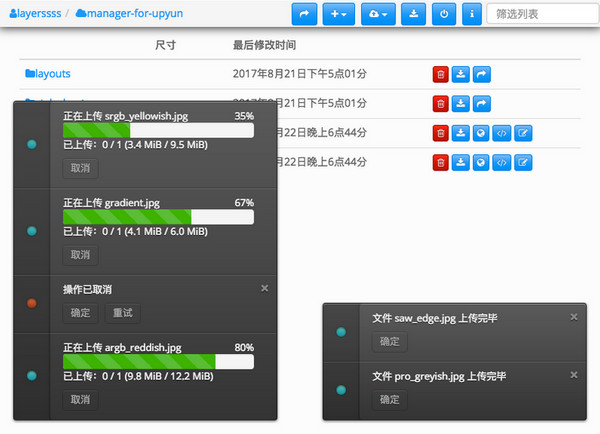Close the saw_edge.jpg upload notification
The image size is (600, 434).
click(x=574, y=317)
